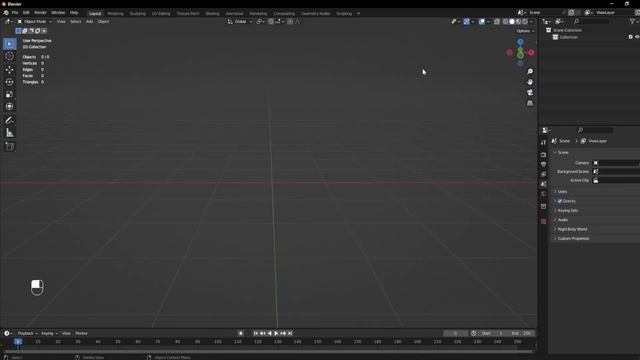Expand the Audio panel
640x360 pixels.
[563, 220]
